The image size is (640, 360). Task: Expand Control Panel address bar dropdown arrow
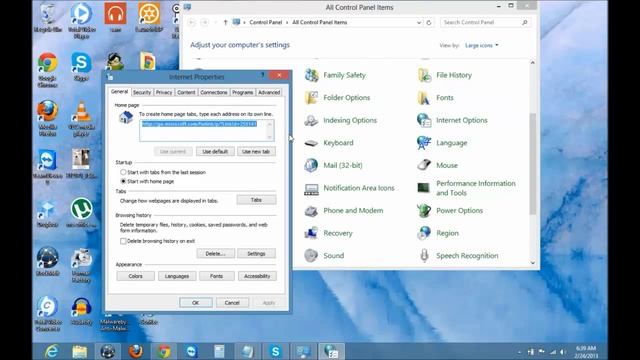coord(419,22)
